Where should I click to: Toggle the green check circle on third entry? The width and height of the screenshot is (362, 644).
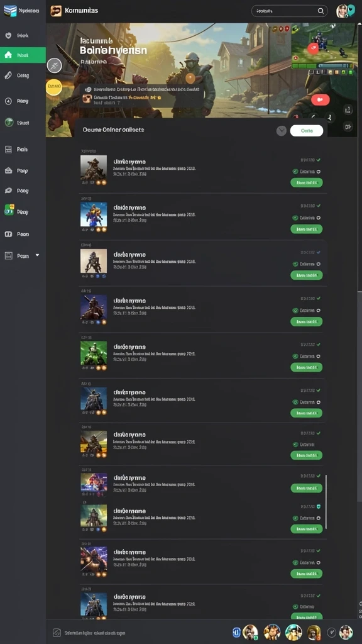(295, 264)
